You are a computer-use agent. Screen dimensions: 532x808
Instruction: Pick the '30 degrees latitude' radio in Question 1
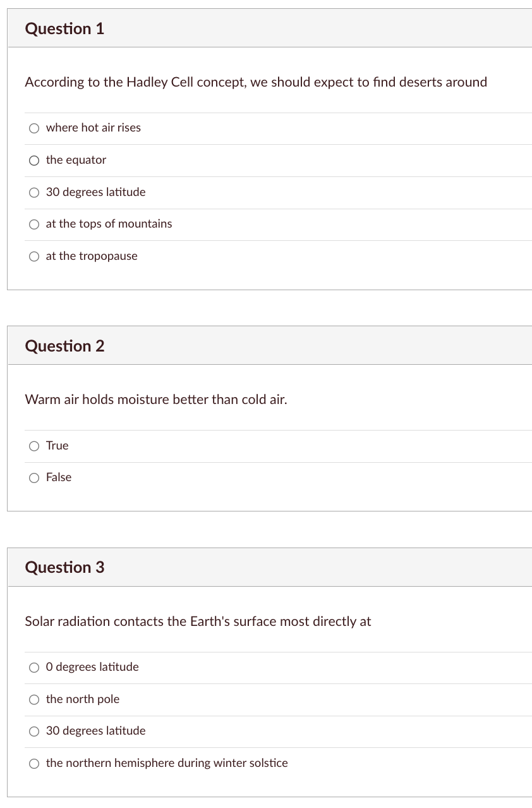(x=34, y=193)
